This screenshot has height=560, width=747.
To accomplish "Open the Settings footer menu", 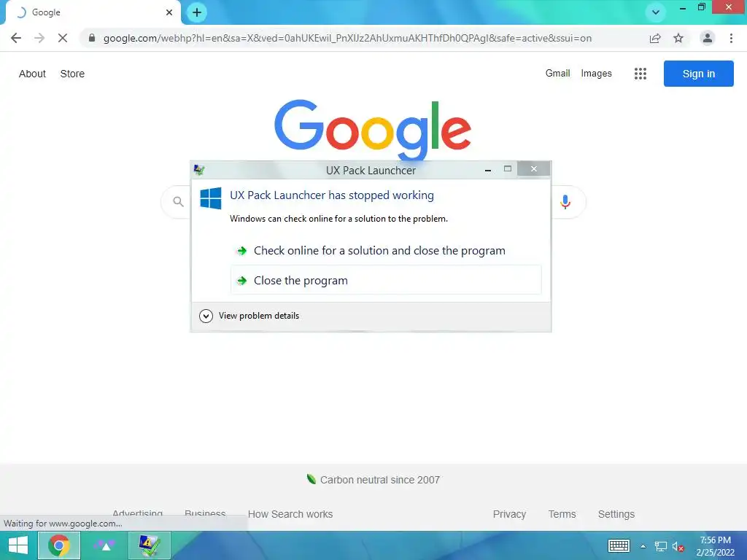I will (616, 514).
